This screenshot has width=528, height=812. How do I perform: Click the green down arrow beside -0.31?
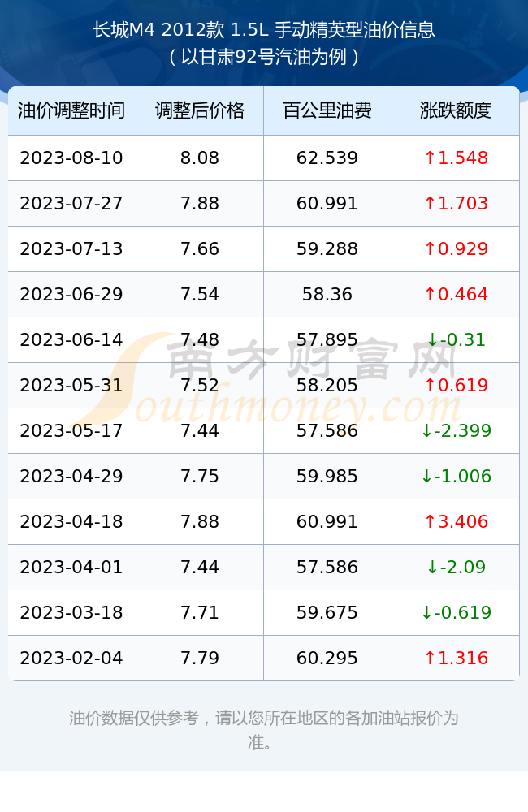[x=432, y=339]
